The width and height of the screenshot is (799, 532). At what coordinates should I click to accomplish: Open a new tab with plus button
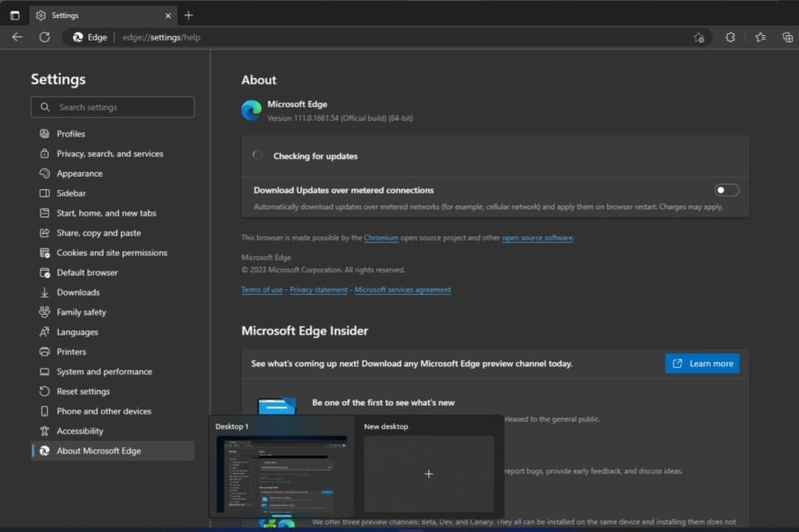(188, 15)
